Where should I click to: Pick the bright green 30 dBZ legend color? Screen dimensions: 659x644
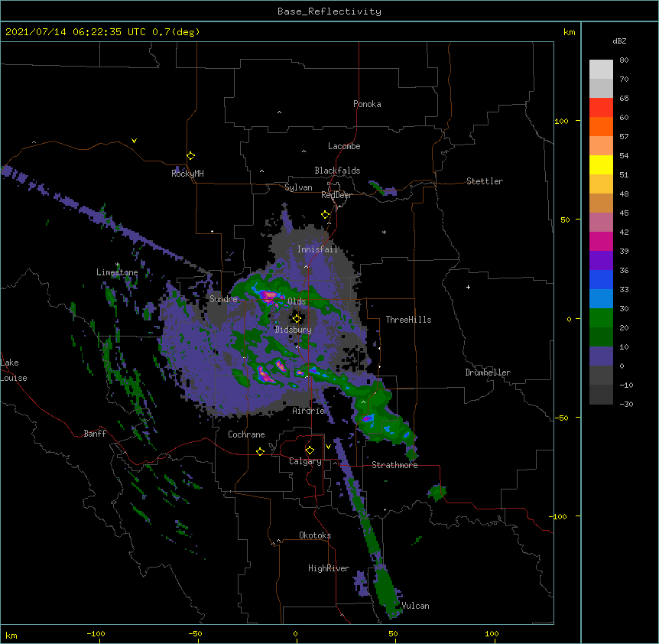point(601,318)
